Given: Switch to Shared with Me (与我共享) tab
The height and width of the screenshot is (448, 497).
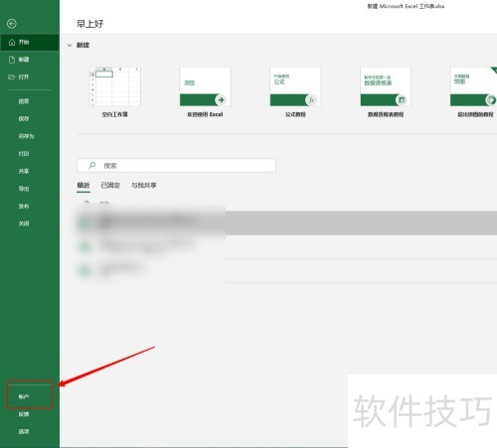Looking at the screenshot, I should tap(143, 185).
